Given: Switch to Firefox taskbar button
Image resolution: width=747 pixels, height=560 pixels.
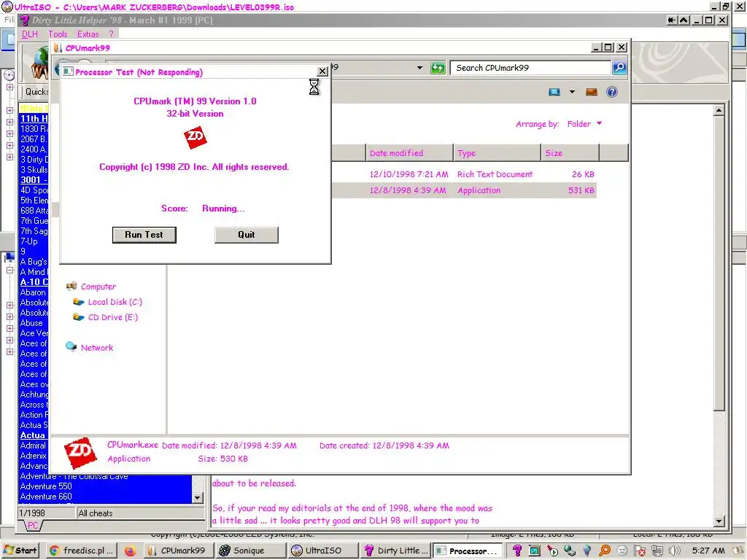Looking at the screenshot, I should [130, 551].
